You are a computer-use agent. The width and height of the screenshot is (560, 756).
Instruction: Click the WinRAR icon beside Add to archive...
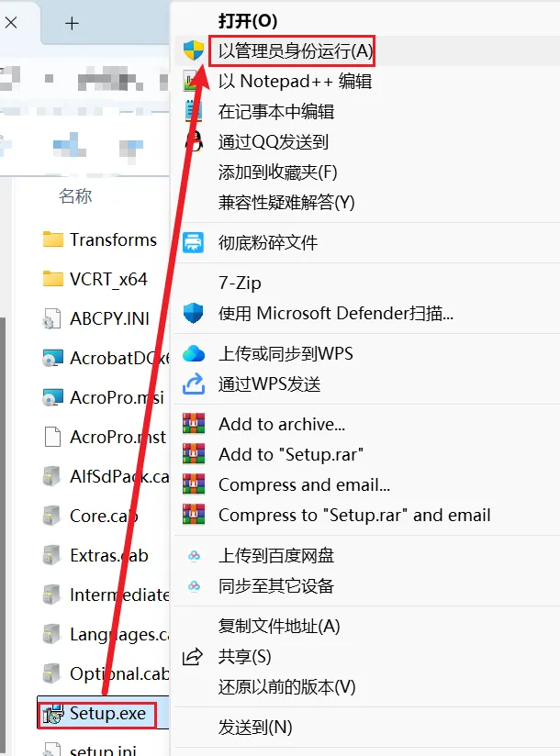pos(194,424)
